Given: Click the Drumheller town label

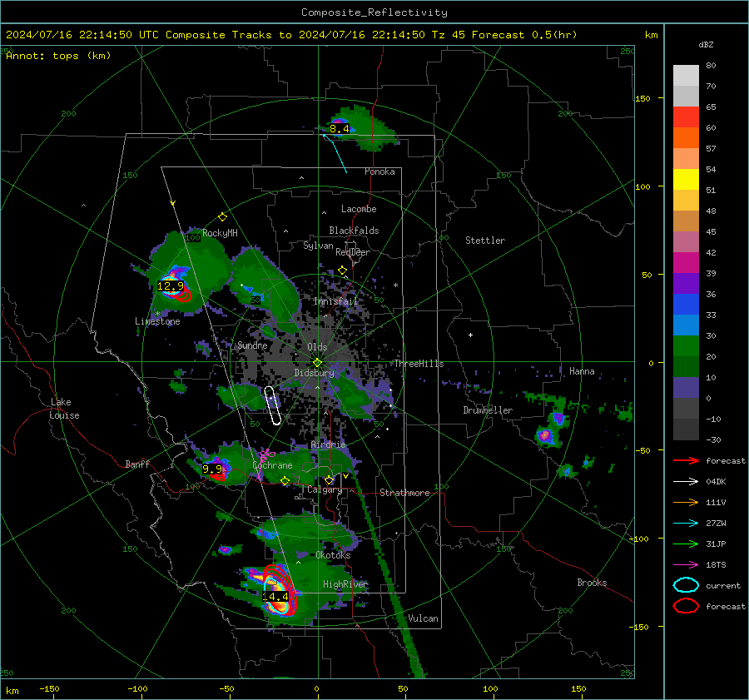Looking at the screenshot, I should click(488, 410).
